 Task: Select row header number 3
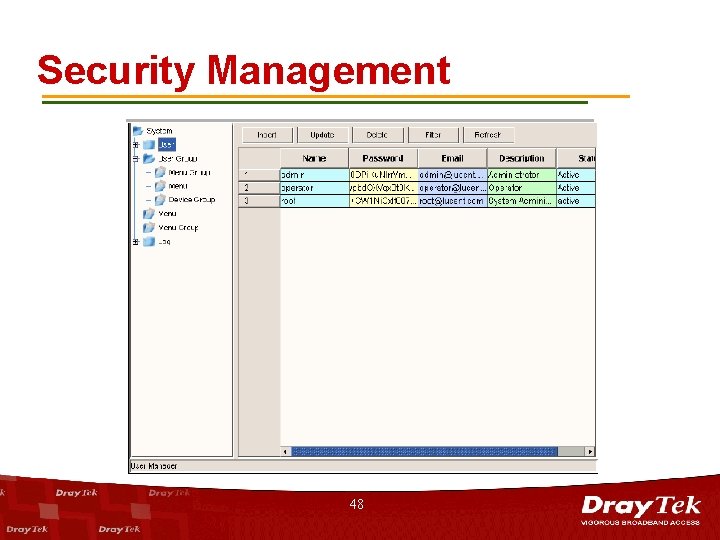click(259, 201)
